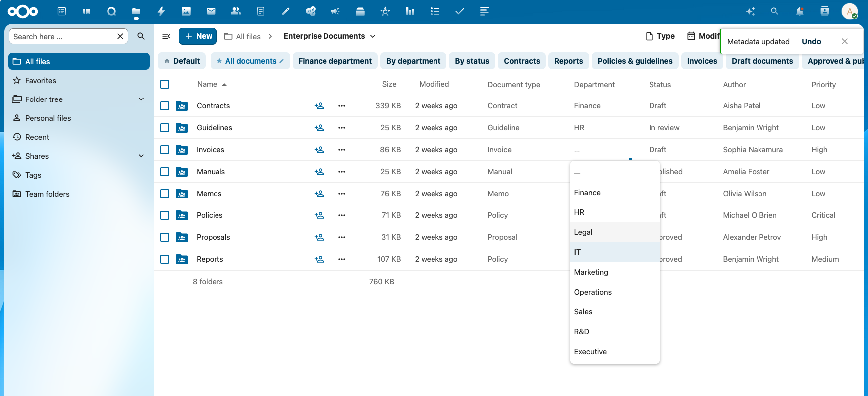Switch to the Default view tab
Image resolution: width=868 pixels, height=396 pixels.
[182, 61]
